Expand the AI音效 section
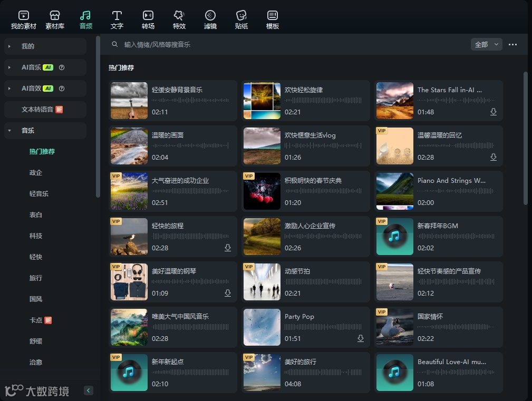The height and width of the screenshot is (401, 532). coord(9,89)
